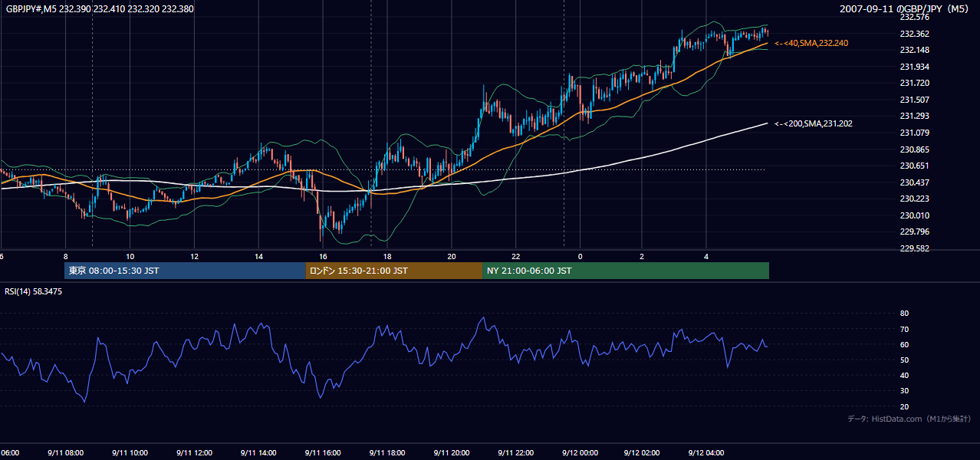Click the 231.507 price axis label

click(914, 100)
